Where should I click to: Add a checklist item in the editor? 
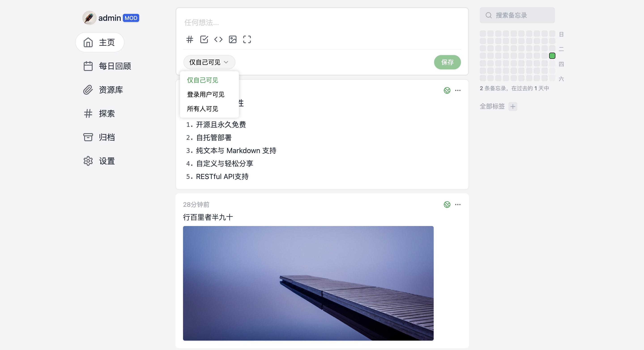(204, 40)
